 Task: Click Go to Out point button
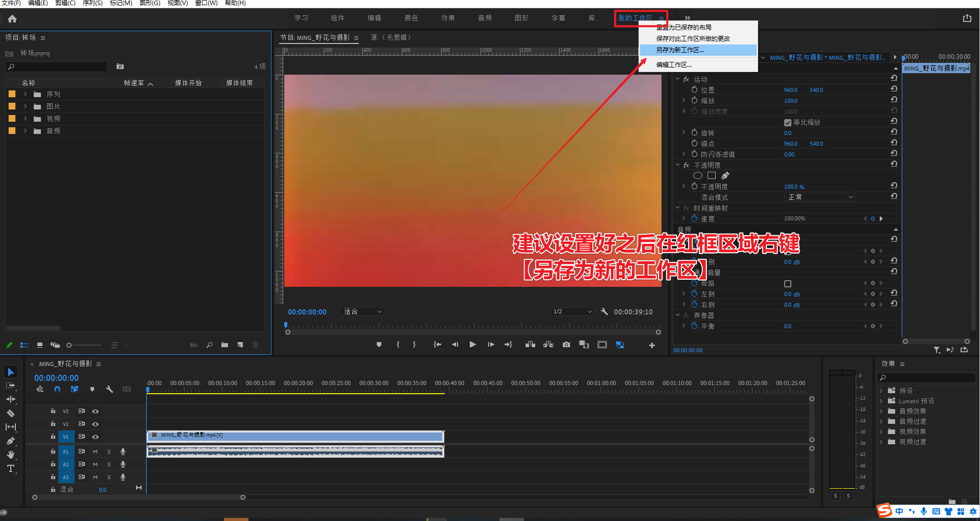click(x=508, y=345)
